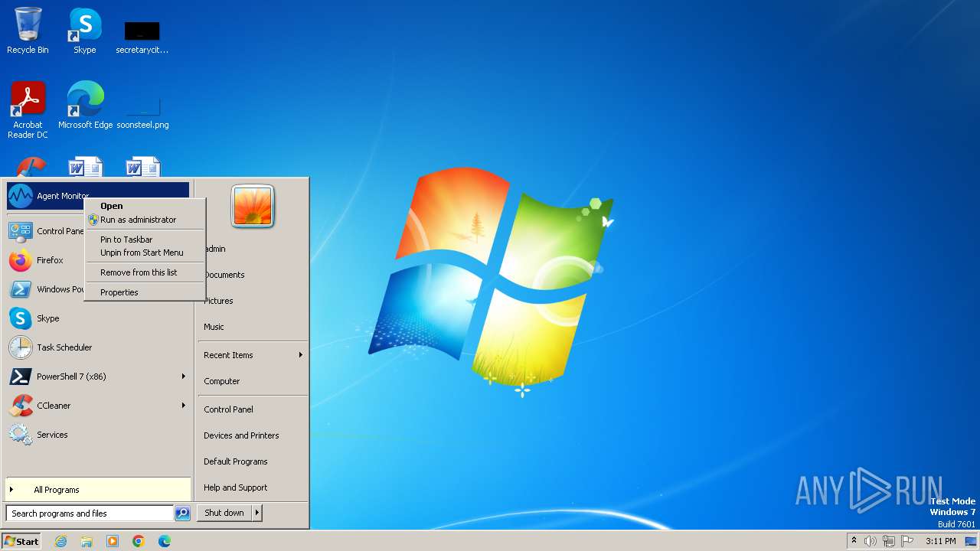Click the Windows PowerShell Start menu icon
Screen dimensions: 980x551
[x=20, y=289]
